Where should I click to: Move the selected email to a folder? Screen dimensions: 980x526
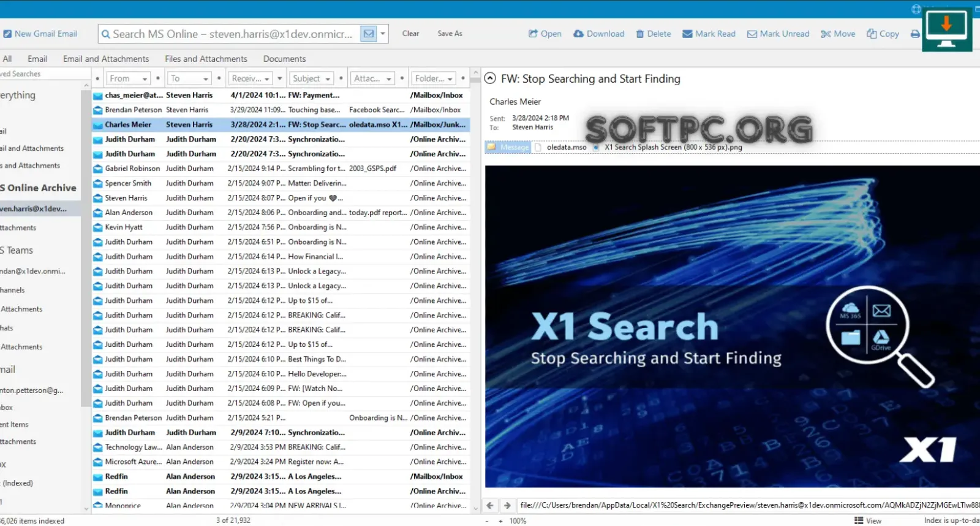point(838,34)
